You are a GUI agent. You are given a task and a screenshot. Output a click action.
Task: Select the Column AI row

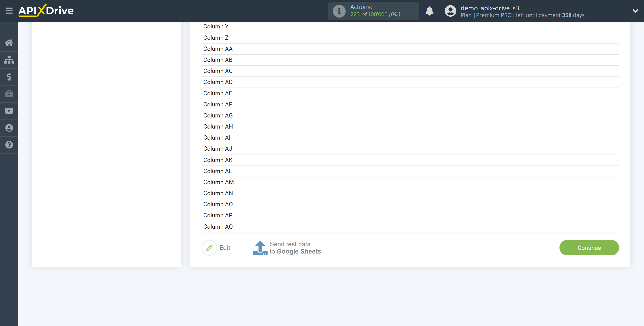(410, 138)
